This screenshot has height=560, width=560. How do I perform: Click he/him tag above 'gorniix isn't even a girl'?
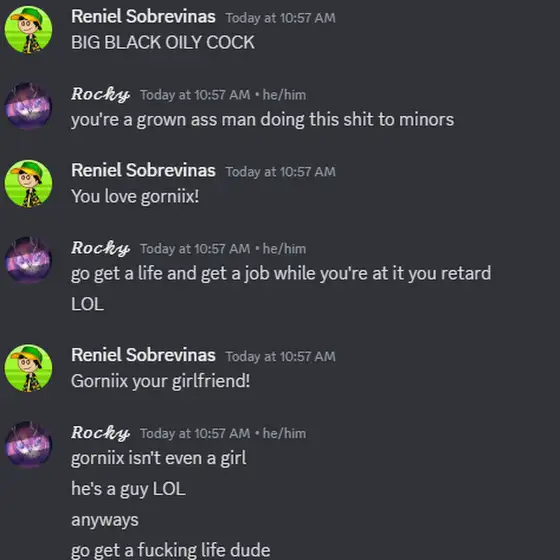point(284,434)
